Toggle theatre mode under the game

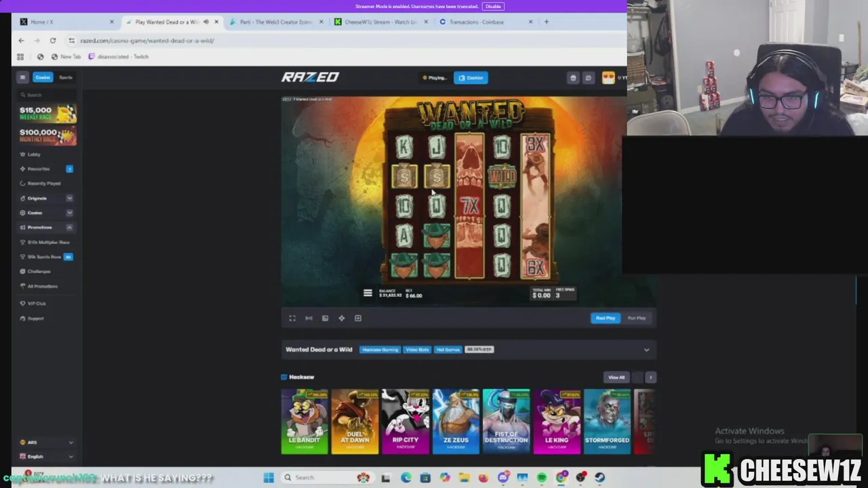click(309, 318)
